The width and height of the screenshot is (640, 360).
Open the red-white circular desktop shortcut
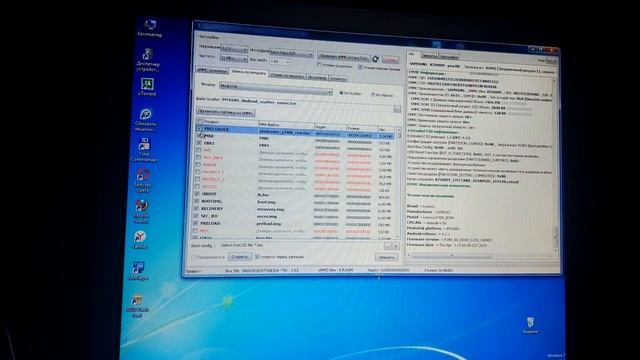pos(140,240)
